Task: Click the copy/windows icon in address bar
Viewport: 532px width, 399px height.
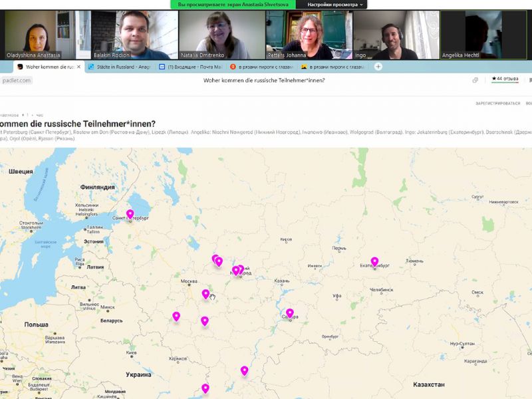Action: point(475,80)
